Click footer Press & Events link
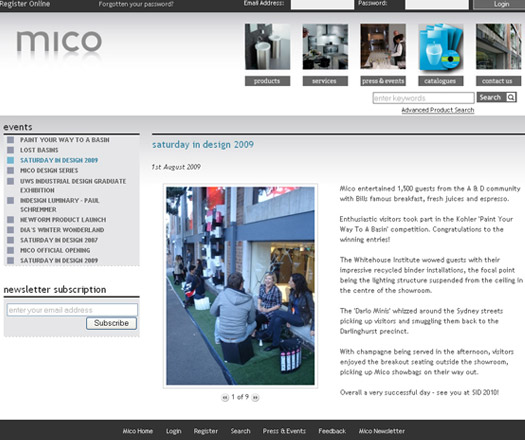The image size is (525, 440). click(284, 431)
